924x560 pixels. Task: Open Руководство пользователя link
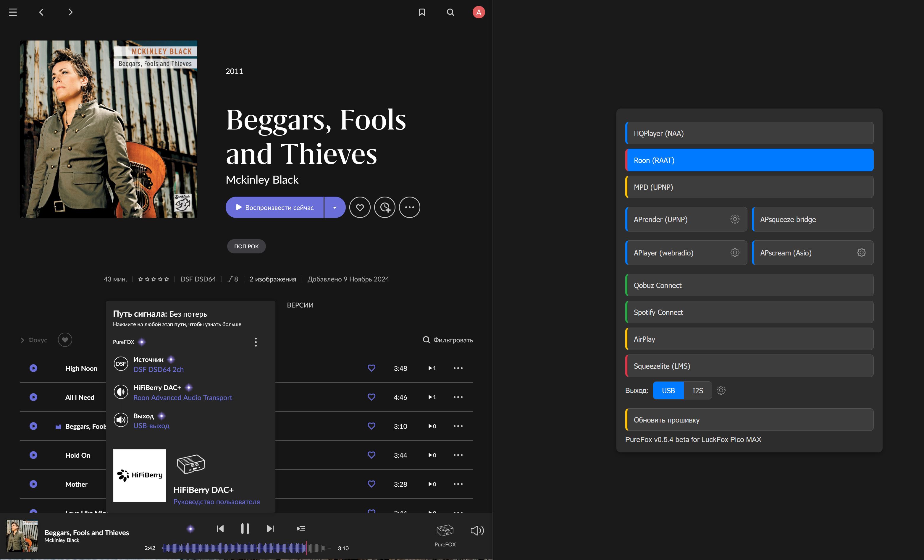(x=217, y=501)
